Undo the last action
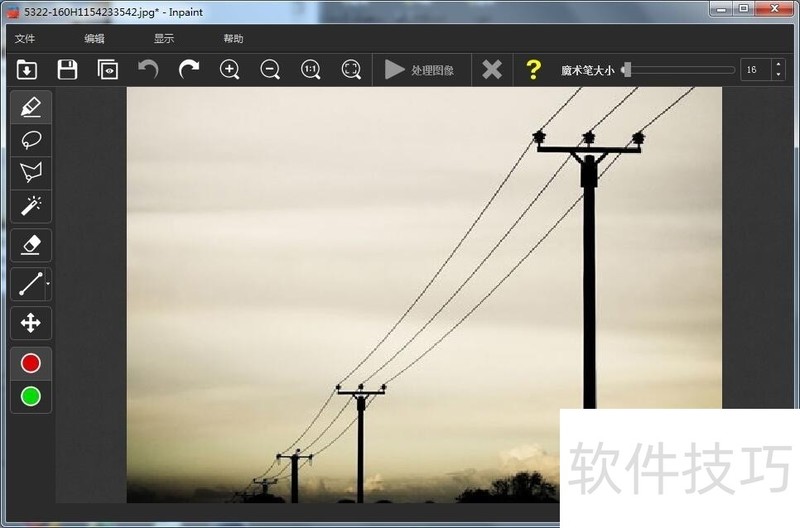800x528 pixels. pos(148,69)
